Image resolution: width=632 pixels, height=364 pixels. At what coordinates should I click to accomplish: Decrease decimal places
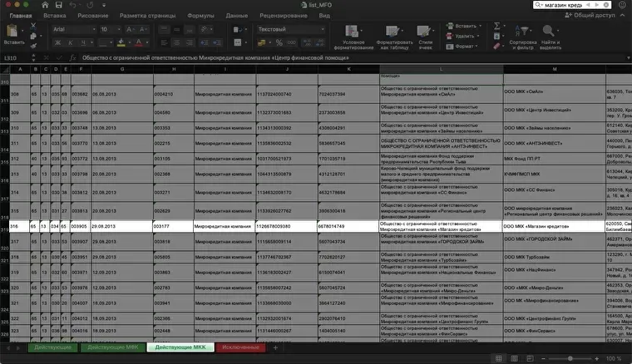320,42
